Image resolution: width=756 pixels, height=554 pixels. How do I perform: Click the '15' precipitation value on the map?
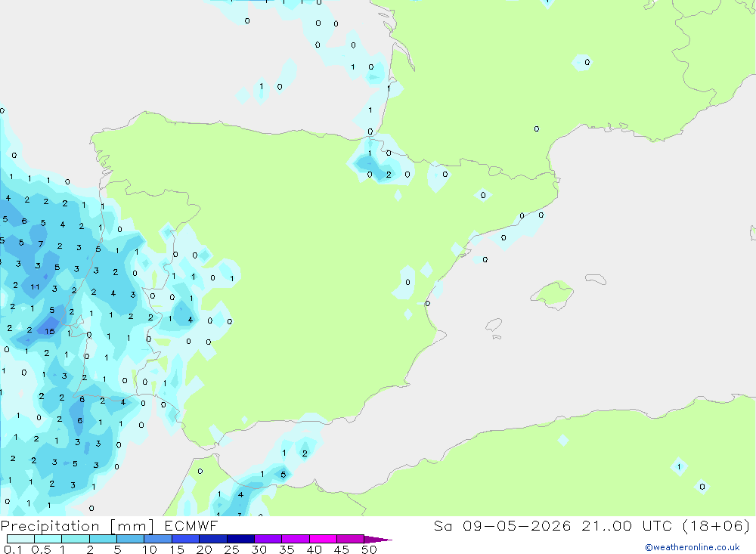point(50,331)
